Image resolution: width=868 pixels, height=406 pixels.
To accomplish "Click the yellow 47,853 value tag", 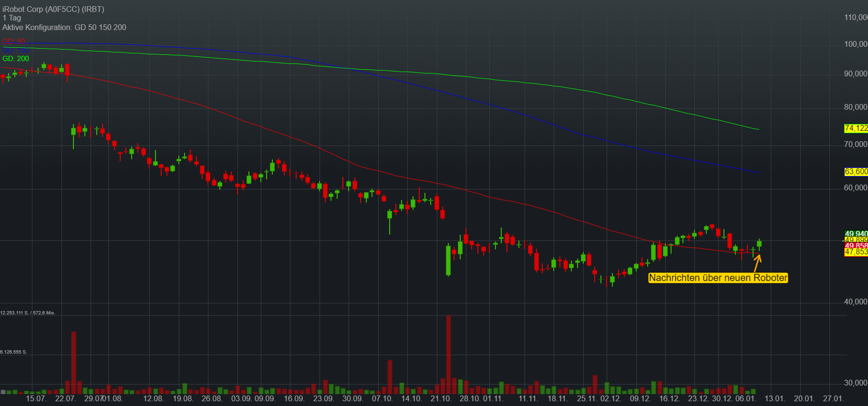I will pyautogui.click(x=856, y=252).
